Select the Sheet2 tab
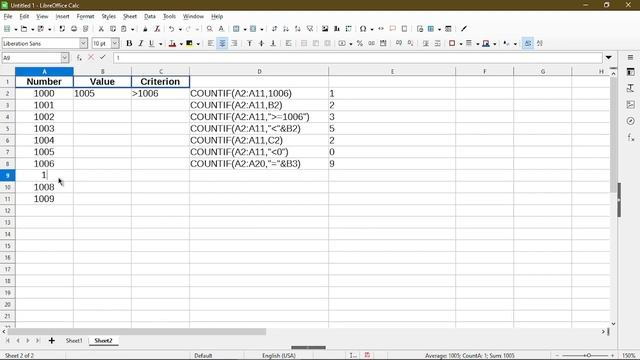Viewport: 640px width, 360px height. 103,340
